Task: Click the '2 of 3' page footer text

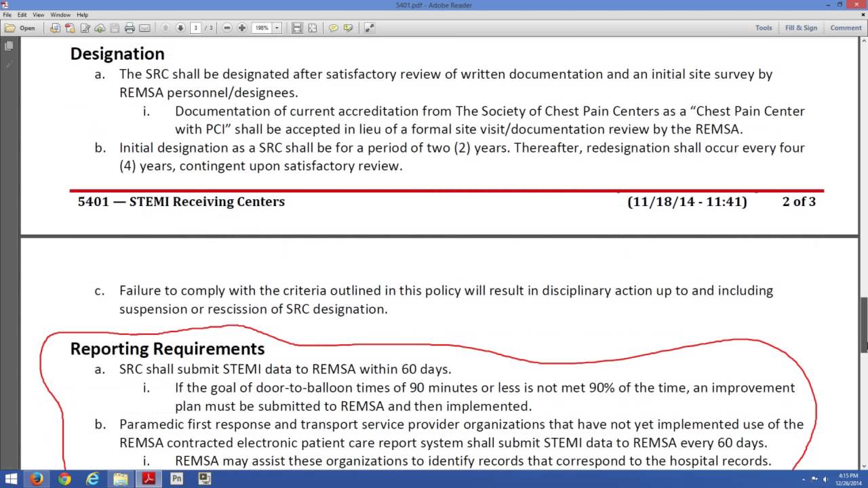Action: point(799,202)
